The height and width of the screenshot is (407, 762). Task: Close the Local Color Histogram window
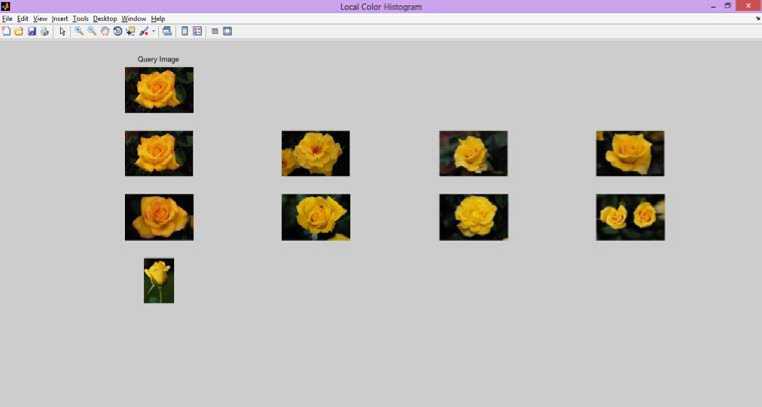[748, 6]
